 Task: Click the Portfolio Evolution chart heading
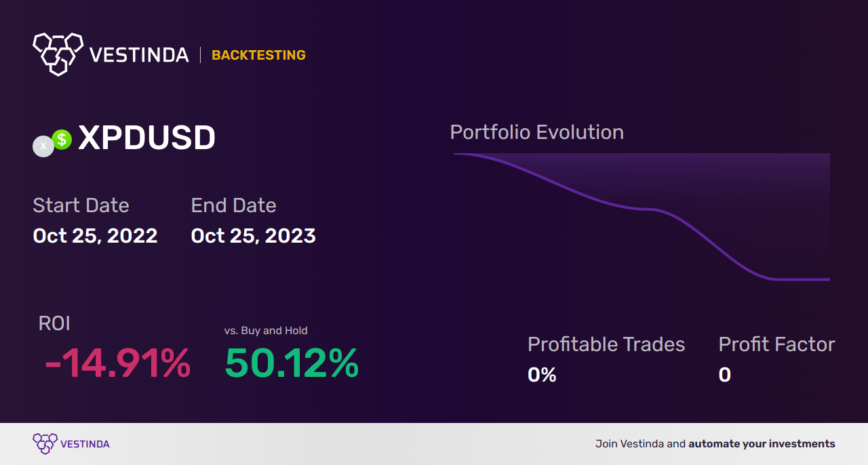(x=537, y=132)
